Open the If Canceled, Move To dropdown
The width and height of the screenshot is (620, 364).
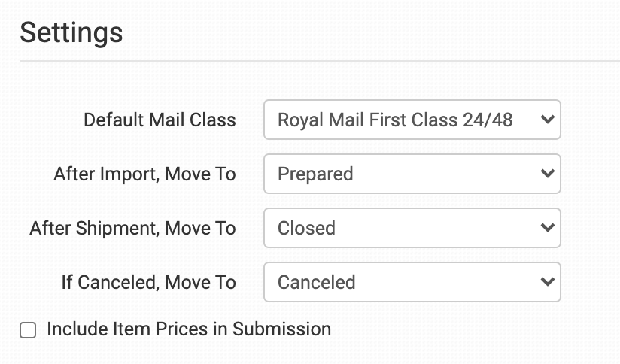pyautogui.click(x=412, y=282)
